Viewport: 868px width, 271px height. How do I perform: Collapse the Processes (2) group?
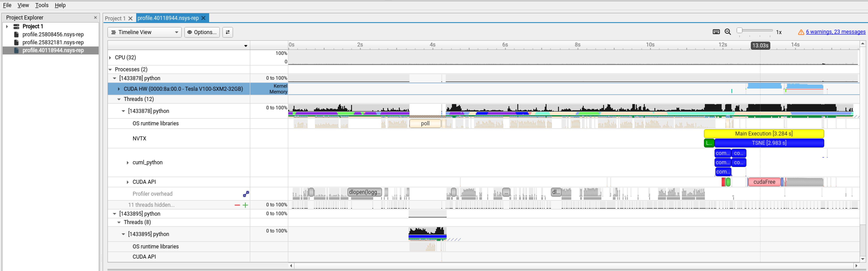110,70
